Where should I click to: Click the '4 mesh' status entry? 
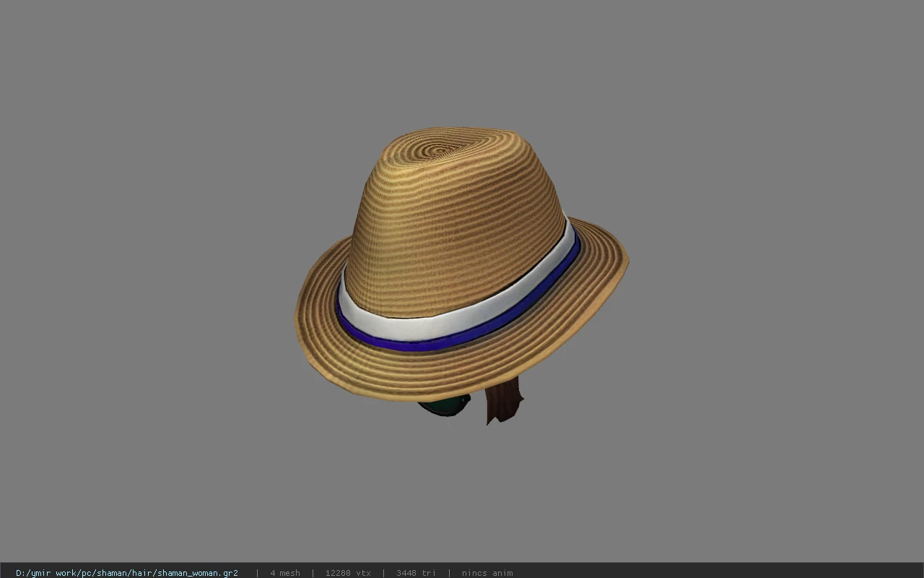[285, 573]
